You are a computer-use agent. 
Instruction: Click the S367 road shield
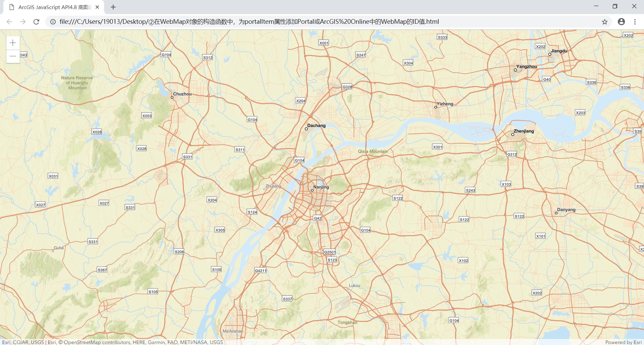coord(102,270)
